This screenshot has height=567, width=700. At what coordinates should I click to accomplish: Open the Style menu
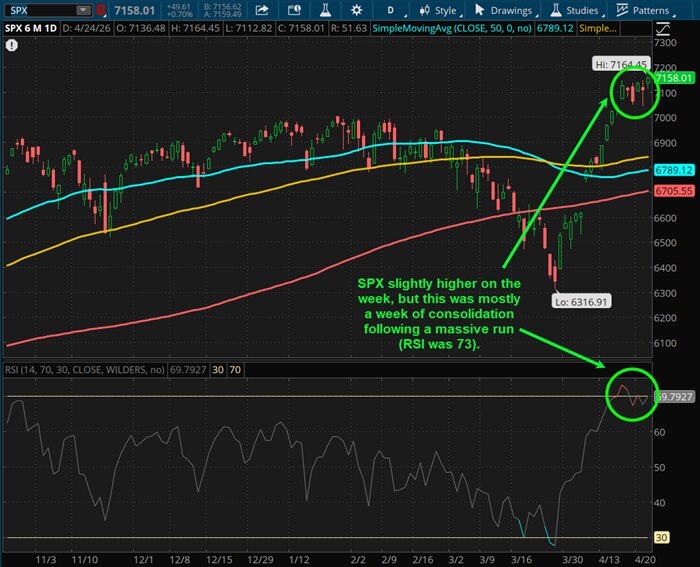[x=439, y=10]
